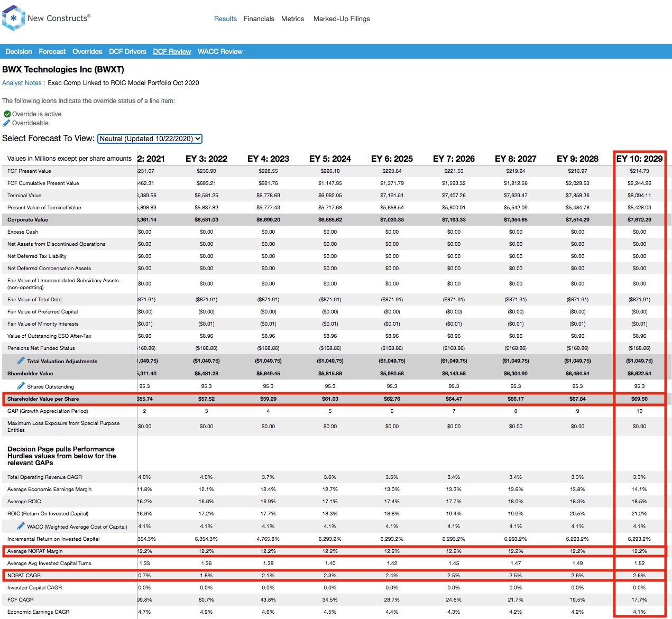Click the EY 6: 2025 column header
This screenshot has height=619, width=672.
pos(392,159)
